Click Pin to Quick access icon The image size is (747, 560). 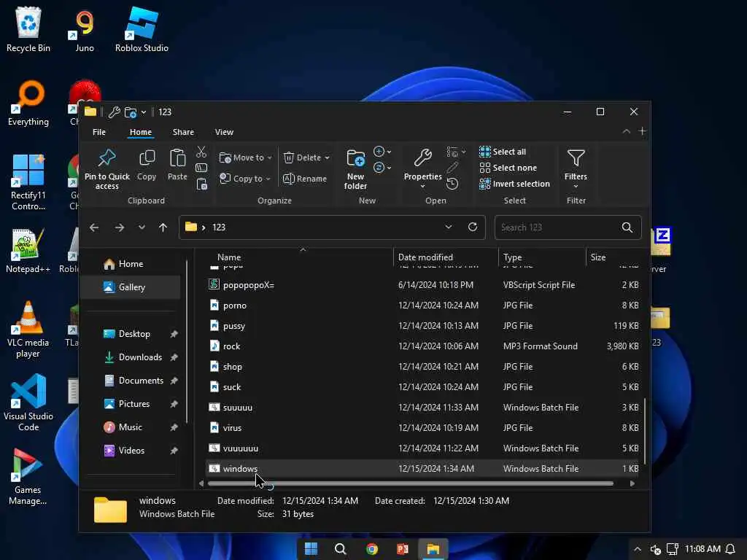[107, 158]
